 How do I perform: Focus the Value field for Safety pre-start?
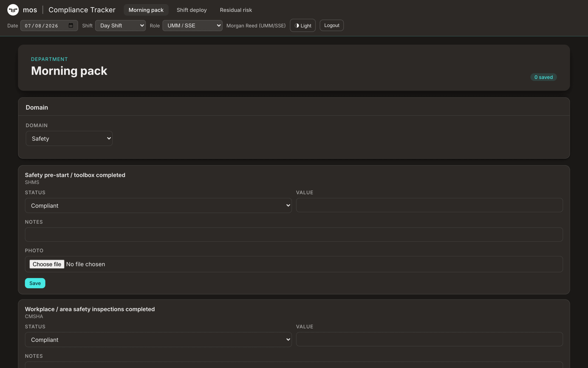click(x=429, y=205)
